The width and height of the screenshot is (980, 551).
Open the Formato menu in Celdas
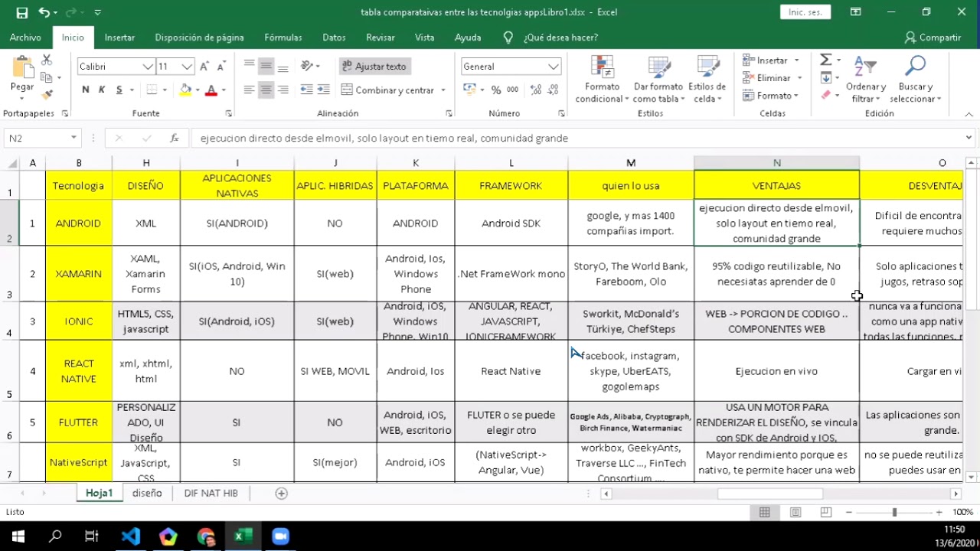point(772,96)
